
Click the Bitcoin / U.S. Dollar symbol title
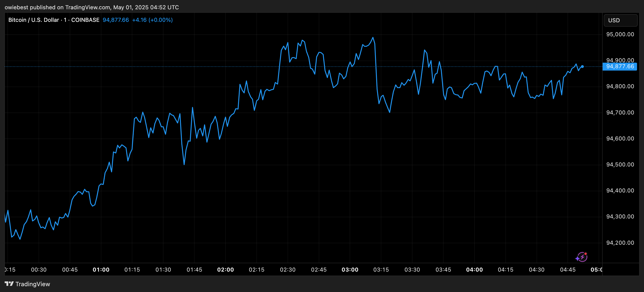(33, 20)
